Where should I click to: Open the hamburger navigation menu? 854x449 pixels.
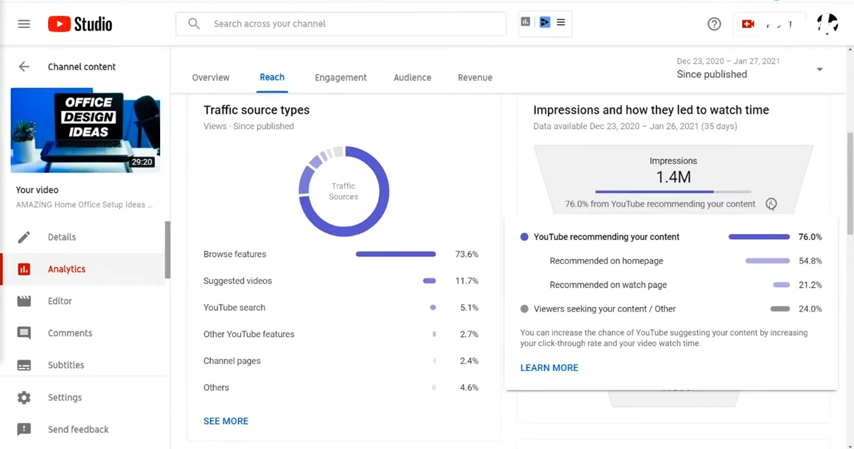pos(24,24)
